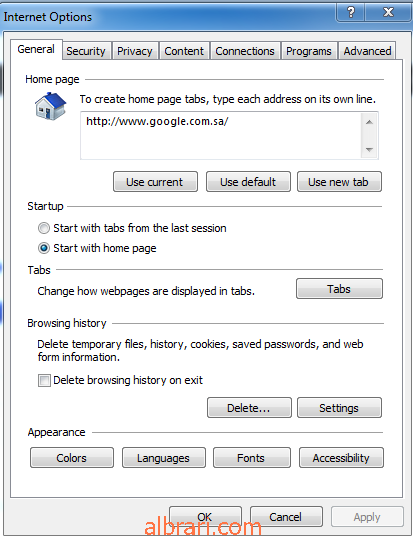Image resolution: width=413 pixels, height=536 pixels.
Task: Click the home page box up arrow
Action: [x=369, y=122]
